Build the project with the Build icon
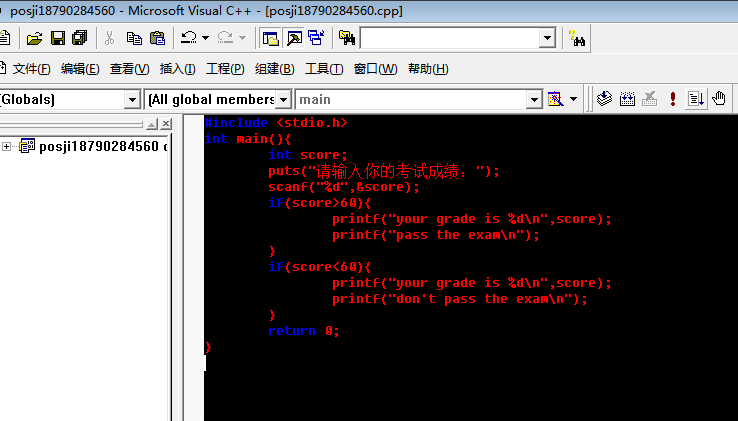 (x=627, y=99)
